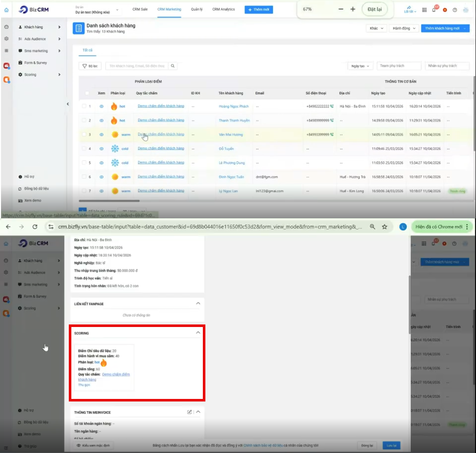Viewport: 476px width, 453px height.
Task: Click the zoom magnifier icon in the address bar
Action: tap(373, 226)
